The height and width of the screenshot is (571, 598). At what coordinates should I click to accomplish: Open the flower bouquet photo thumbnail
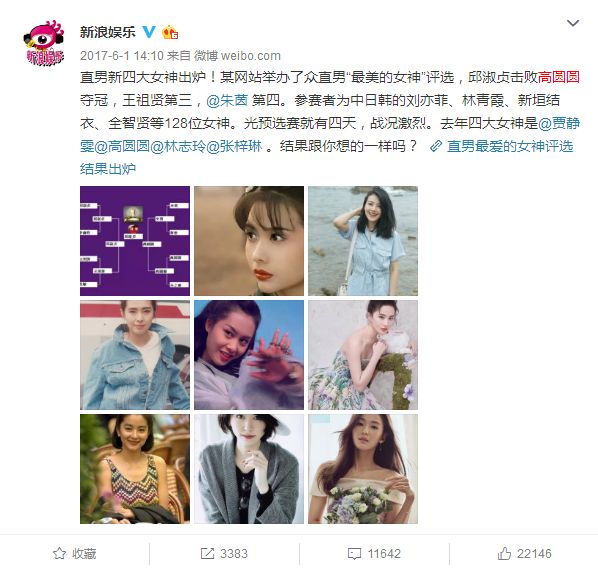click(x=363, y=469)
